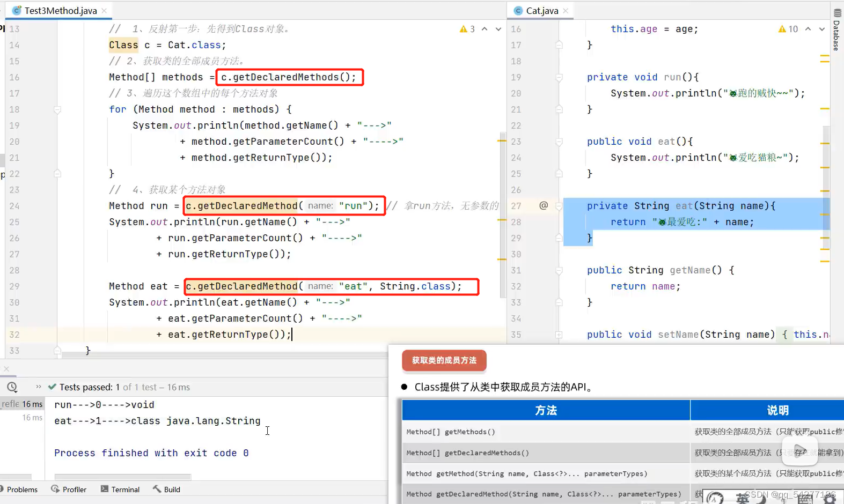Viewport: 844px width, 504px height.
Task: Click the Profiler tab icon
Action: pos(55,489)
